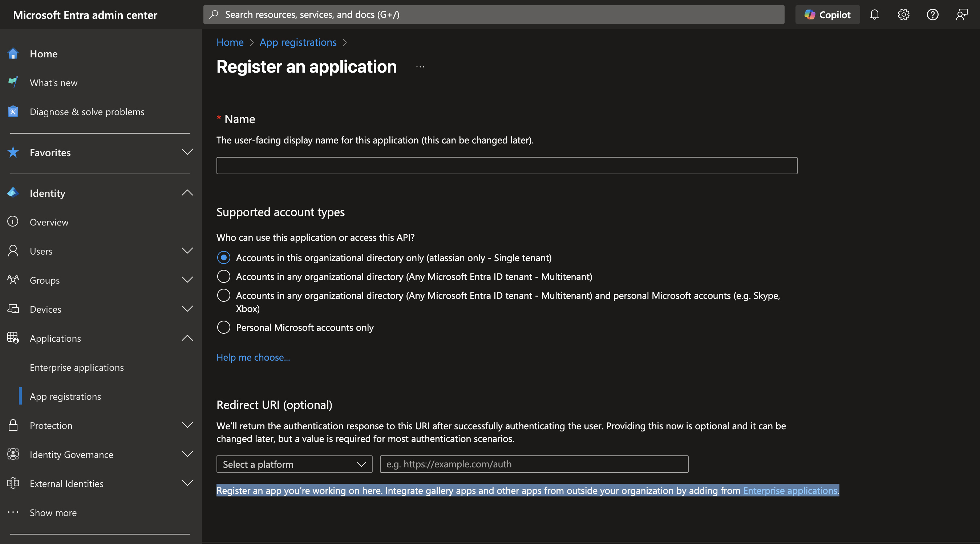The image size is (980, 544).
Task: Click the Diagnose & solve problems clipboard icon
Action: click(x=13, y=111)
